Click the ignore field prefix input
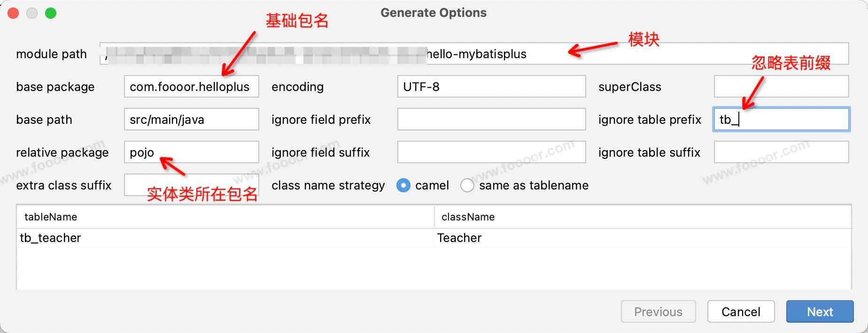Viewport: 868px width, 333px height. pyautogui.click(x=491, y=120)
